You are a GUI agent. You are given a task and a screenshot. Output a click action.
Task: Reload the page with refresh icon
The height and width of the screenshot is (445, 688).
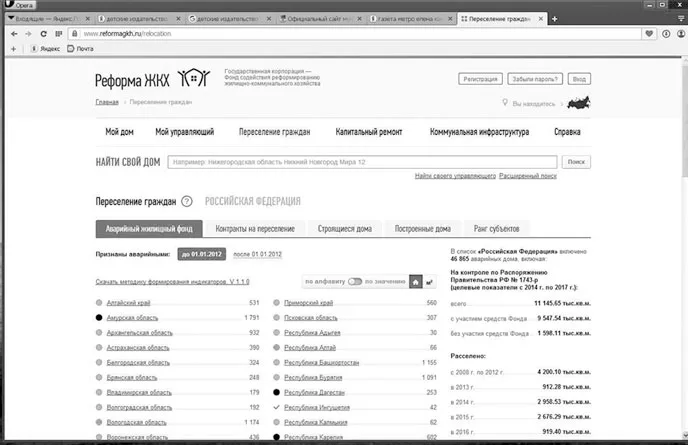click(x=43, y=34)
